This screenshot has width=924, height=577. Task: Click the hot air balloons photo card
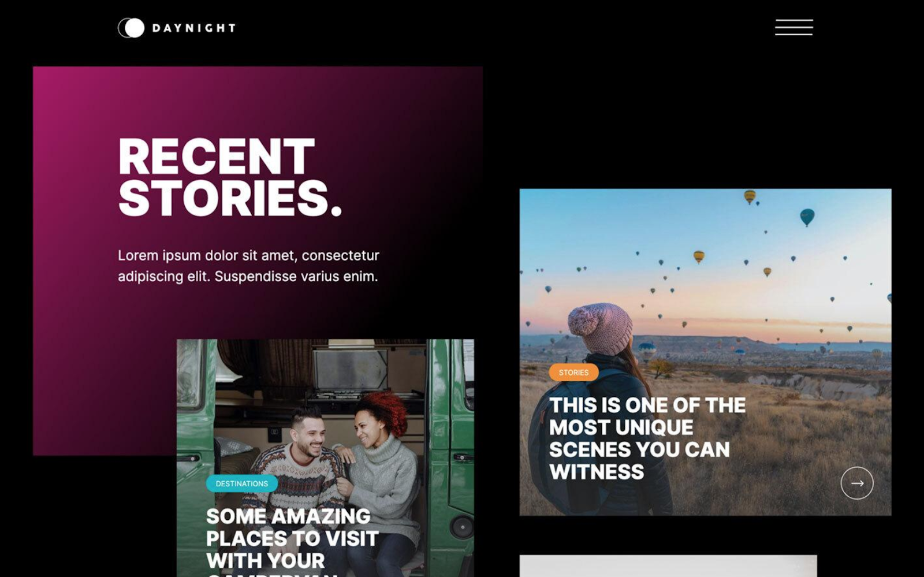pyautogui.click(x=705, y=352)
